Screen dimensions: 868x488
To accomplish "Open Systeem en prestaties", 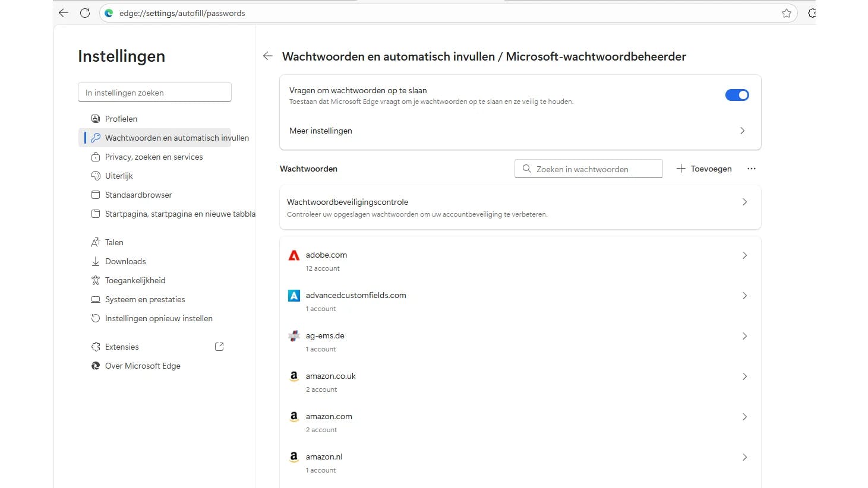I will pyautogui.click(x=154, y=299).
